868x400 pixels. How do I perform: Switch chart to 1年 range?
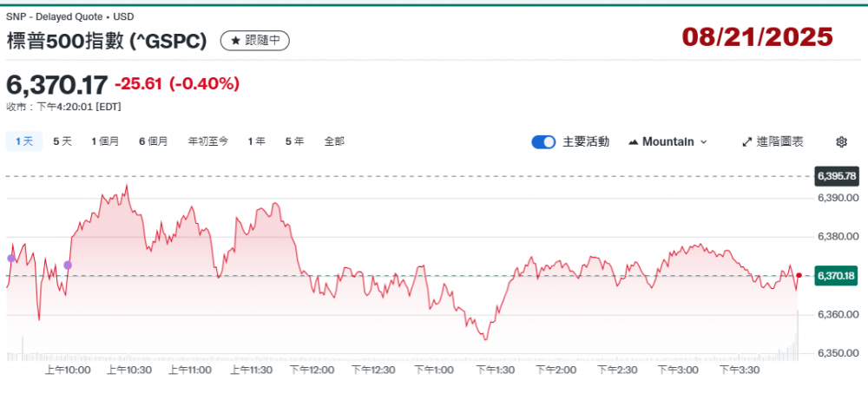pyautogui.click(x=256, y=141)
